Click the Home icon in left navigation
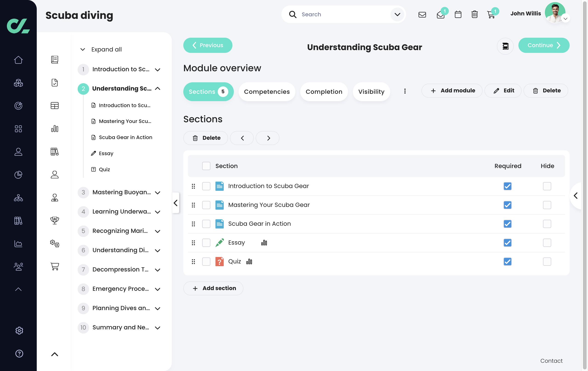This screenshot has height=371, width=588. 18,60
